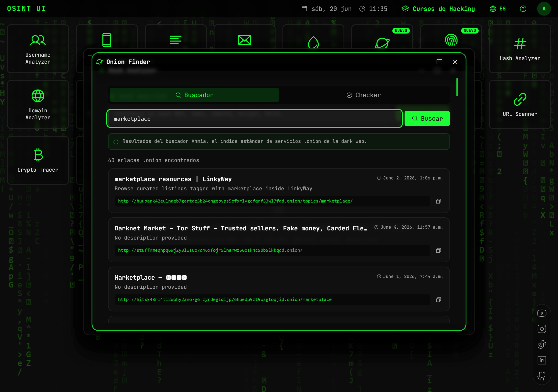
Task: Click the June 2, 2026 timestamp
Action: [410, 178]
